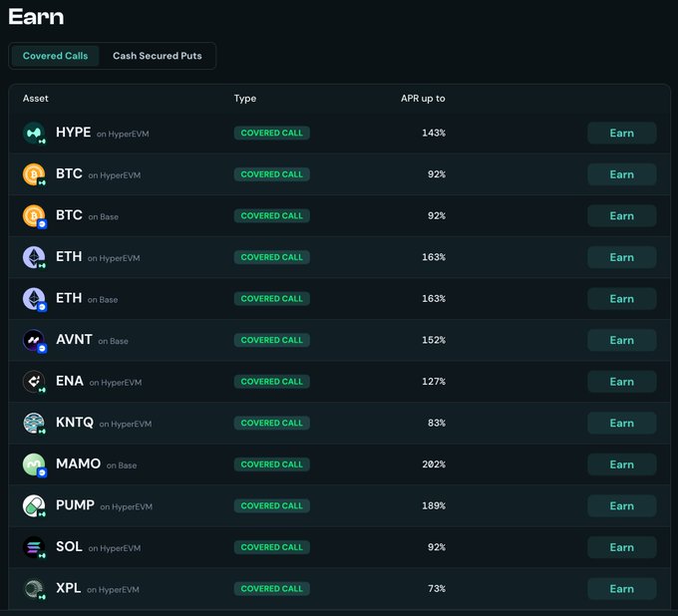The width and height of the screenshot is (678, 616).
Task: Click the KNTQ token icon
Action: [x=34, y=423]
